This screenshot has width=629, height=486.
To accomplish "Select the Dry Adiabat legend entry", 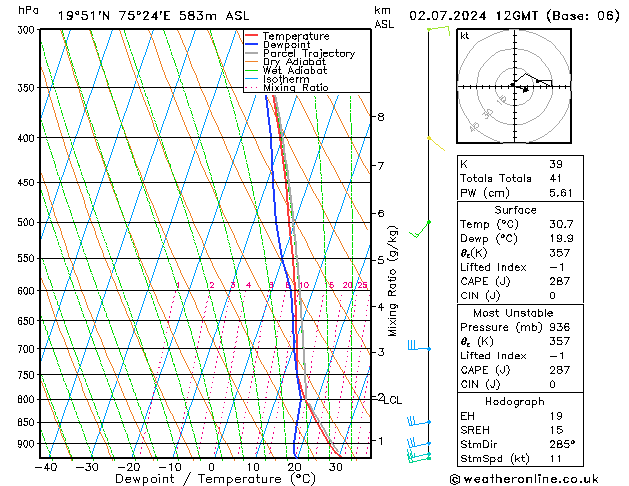I will pos(293,62).
